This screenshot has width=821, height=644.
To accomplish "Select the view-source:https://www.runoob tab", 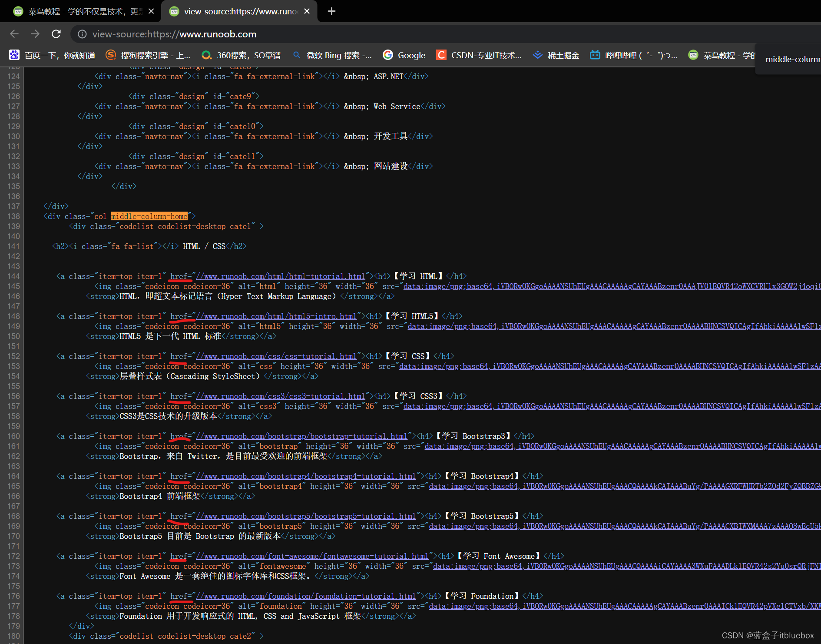I will 239,11.
